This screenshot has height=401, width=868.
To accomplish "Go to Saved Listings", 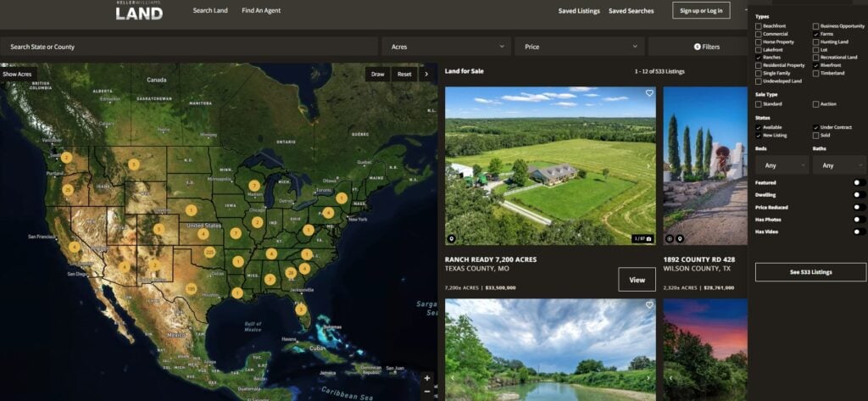I will (x=579, y=11).
